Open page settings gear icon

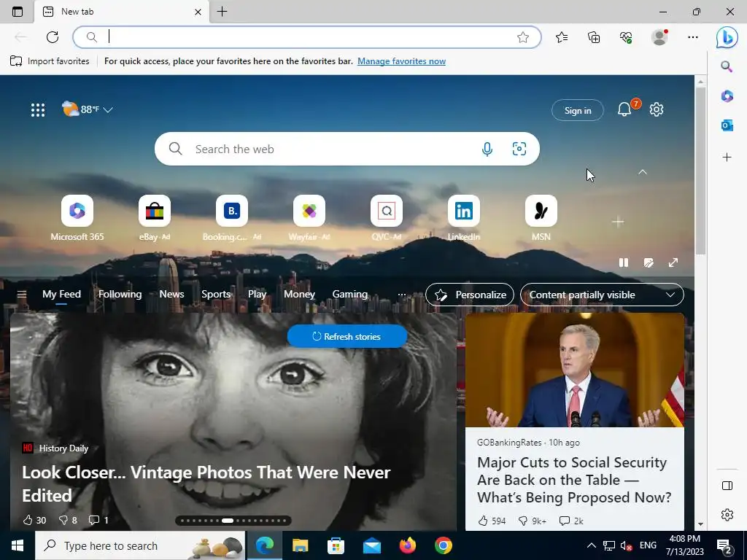[657, 109]
